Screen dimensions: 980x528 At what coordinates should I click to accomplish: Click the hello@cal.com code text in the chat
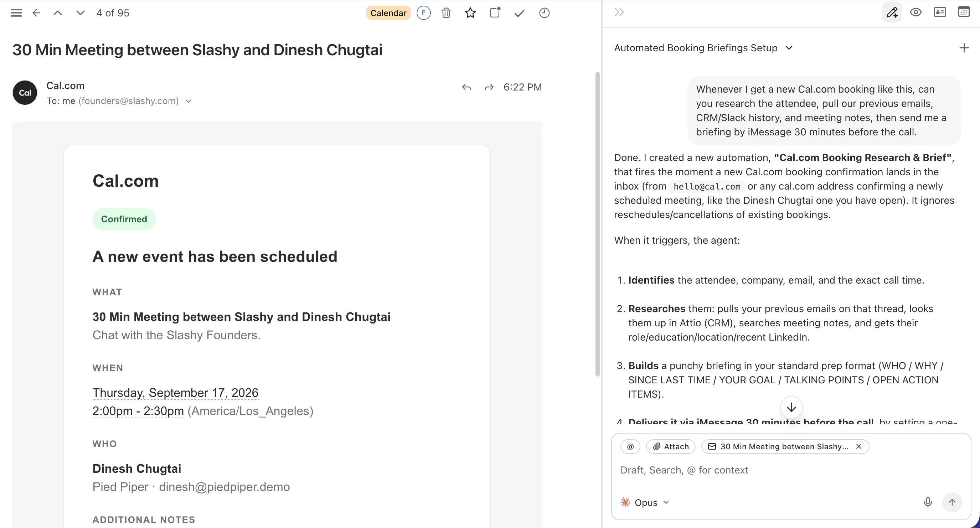[x=707, y=186]
